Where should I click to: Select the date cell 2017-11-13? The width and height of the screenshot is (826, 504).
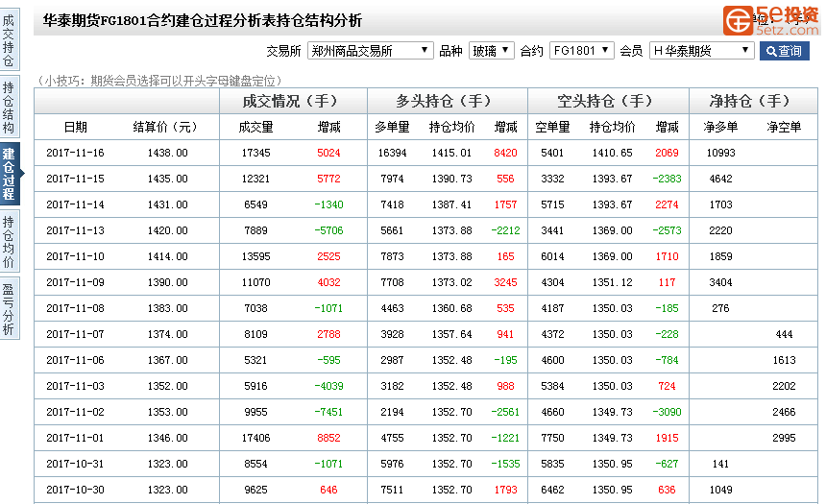coord(75,230)
